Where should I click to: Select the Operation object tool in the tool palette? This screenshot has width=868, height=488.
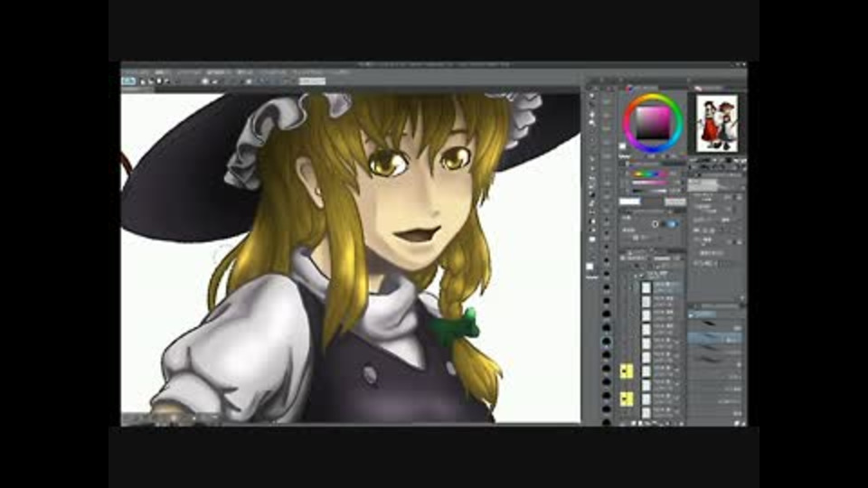591,115
